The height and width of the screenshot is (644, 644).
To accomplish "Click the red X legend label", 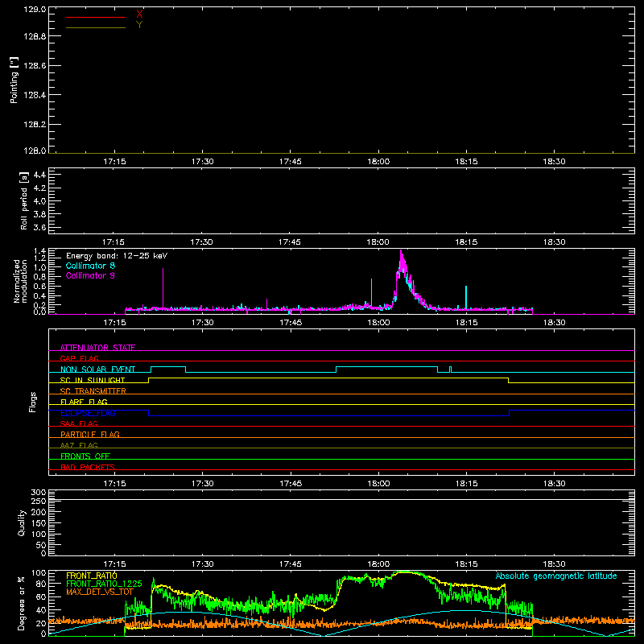I will (x=139, y=14).
